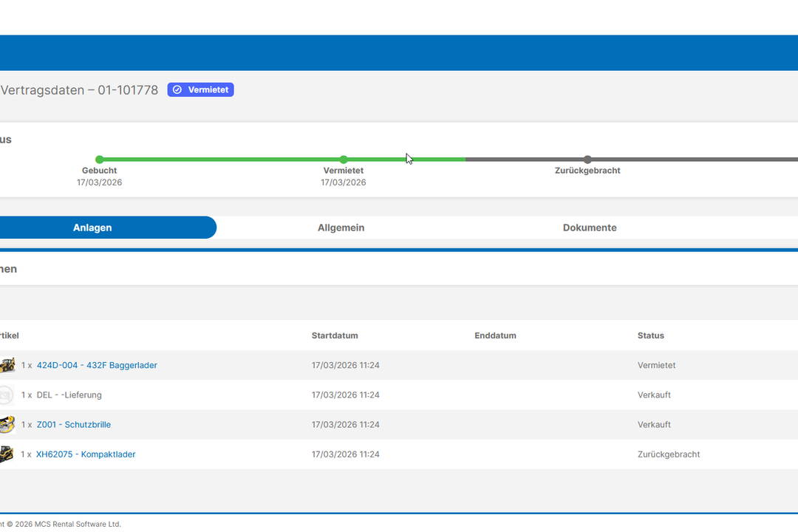Click Verkauft status in Lieferung row

654,395
